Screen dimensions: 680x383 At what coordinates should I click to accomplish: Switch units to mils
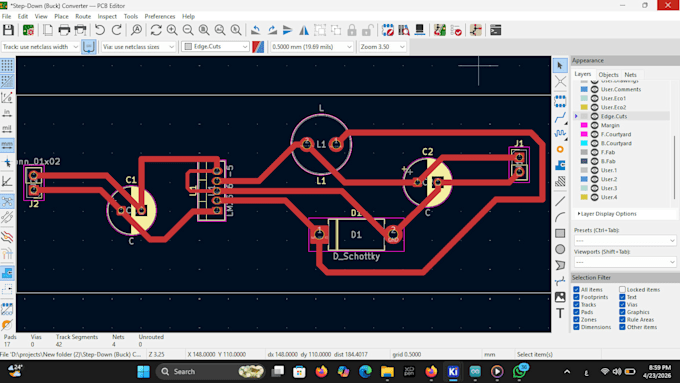(7, 129)
